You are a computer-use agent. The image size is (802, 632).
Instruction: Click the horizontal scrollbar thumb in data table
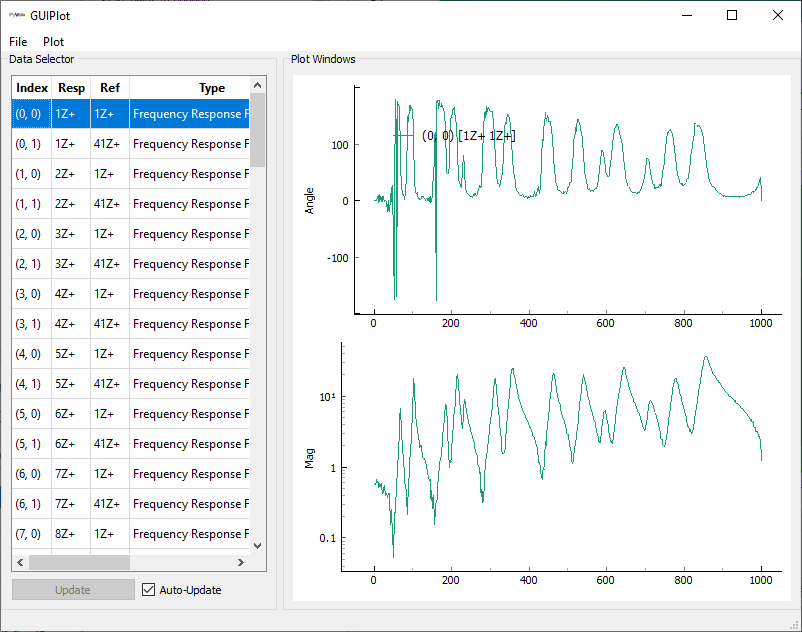point(80,562)
